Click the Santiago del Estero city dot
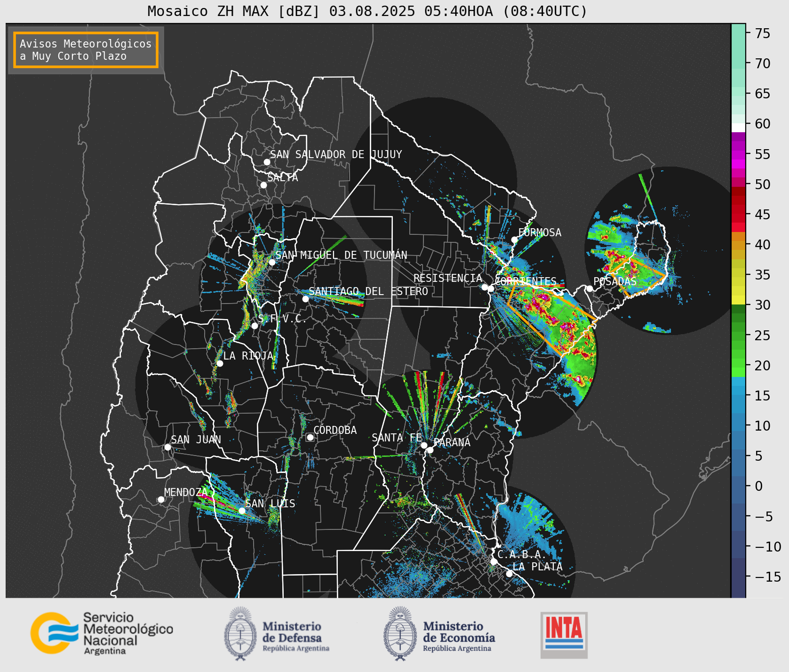The height and width of the screenshot is (672, 789). [305, 299]
